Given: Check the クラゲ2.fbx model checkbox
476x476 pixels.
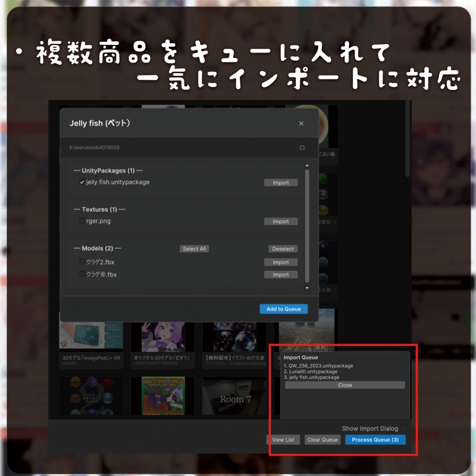Looking at the screenshot, I should [x=82, y=262].
